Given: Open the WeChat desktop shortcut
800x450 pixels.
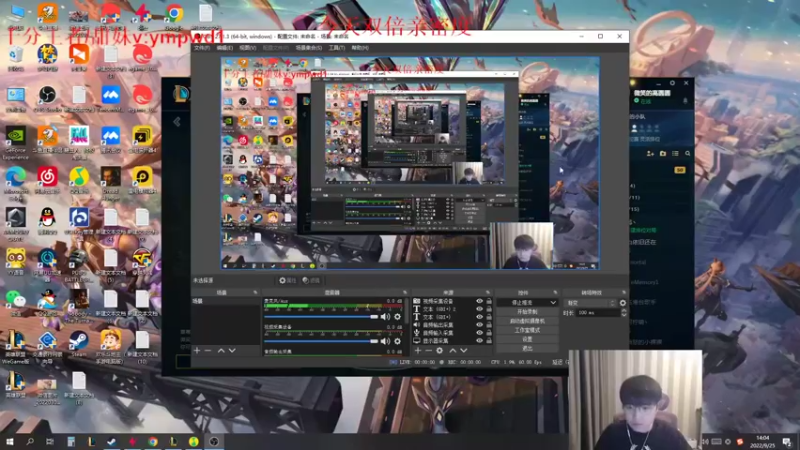Looking at the screenshot, I should (x=16, y=303).
